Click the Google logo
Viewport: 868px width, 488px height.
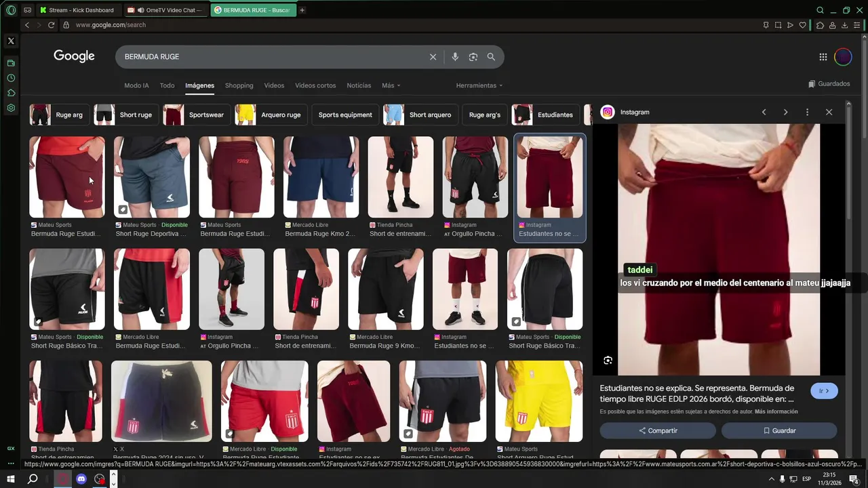74,56
